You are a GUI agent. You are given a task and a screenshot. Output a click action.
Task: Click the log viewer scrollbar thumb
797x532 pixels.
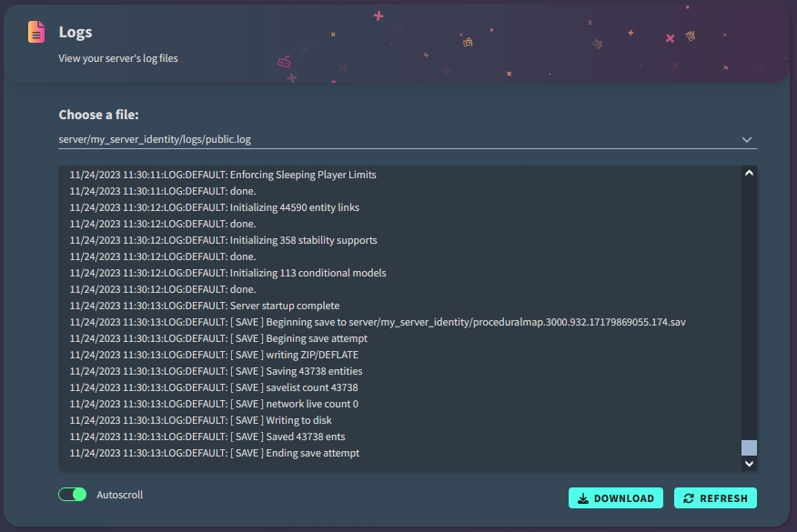749,447
